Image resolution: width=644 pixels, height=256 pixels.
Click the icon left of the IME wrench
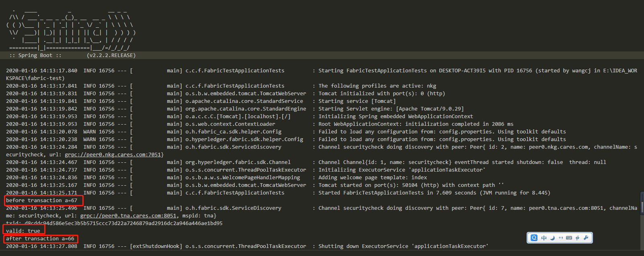pyautogui.click(x=577, y=238)
